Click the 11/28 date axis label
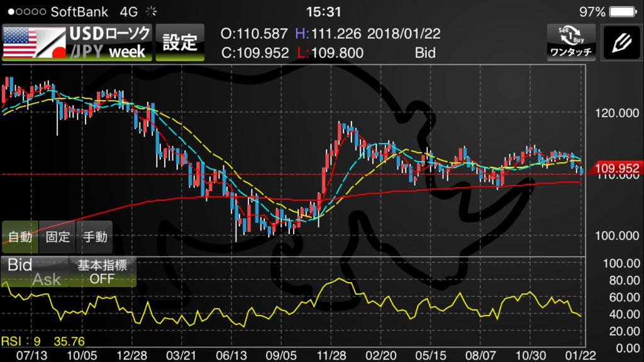The height and width of the screenshot is (362, 644). coord(331,356)
